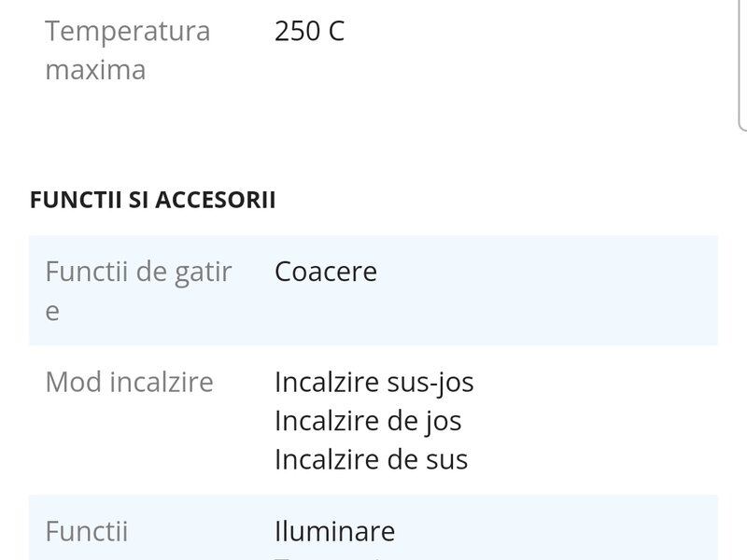The image size is (747, 560).
Task: Click the "FUNCTII SI ACCESORII" section heading
Action: 152,200
